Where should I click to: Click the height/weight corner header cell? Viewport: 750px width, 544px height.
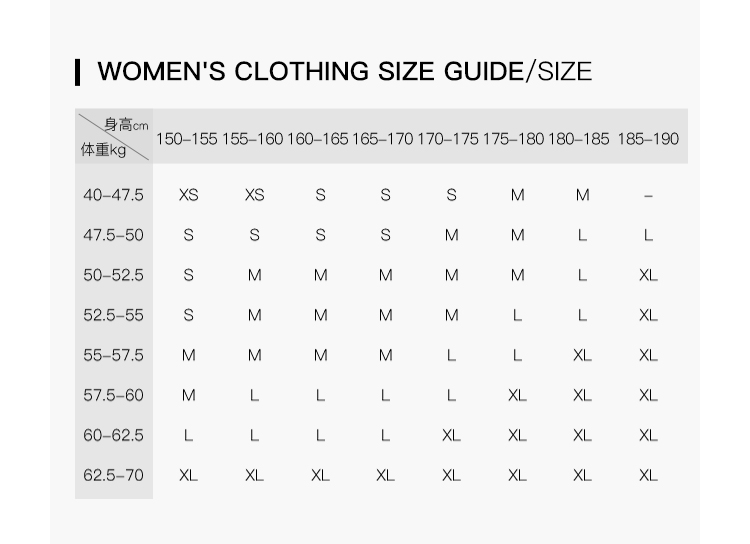pyautogui.click(x=114, y=137)
